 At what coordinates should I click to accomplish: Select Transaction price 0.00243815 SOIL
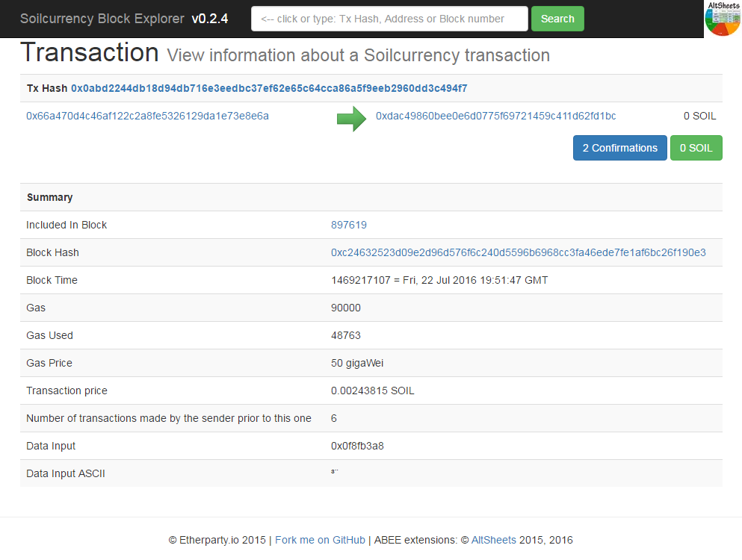click(x=372, y=391)
